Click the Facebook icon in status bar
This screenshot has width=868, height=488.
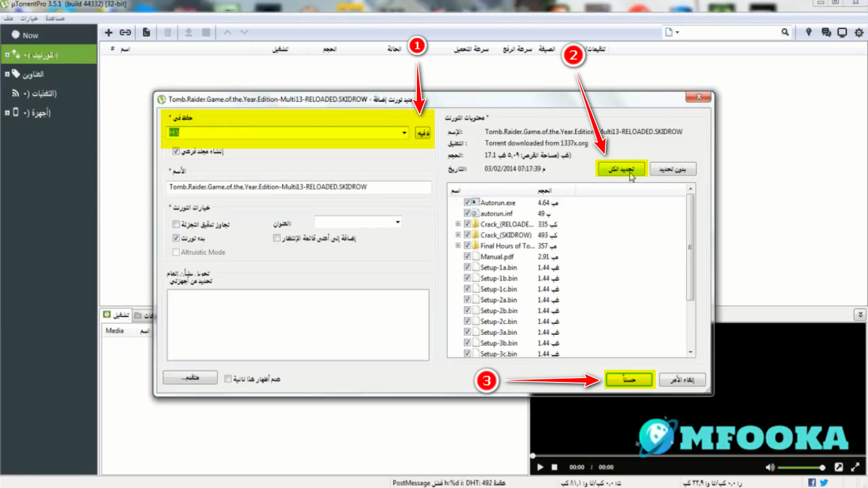point(812,483)
